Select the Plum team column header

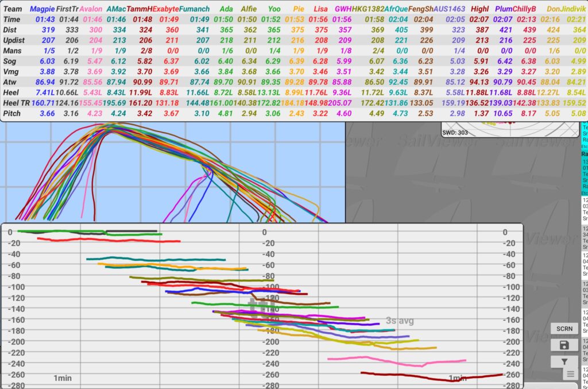pos(504,9)
